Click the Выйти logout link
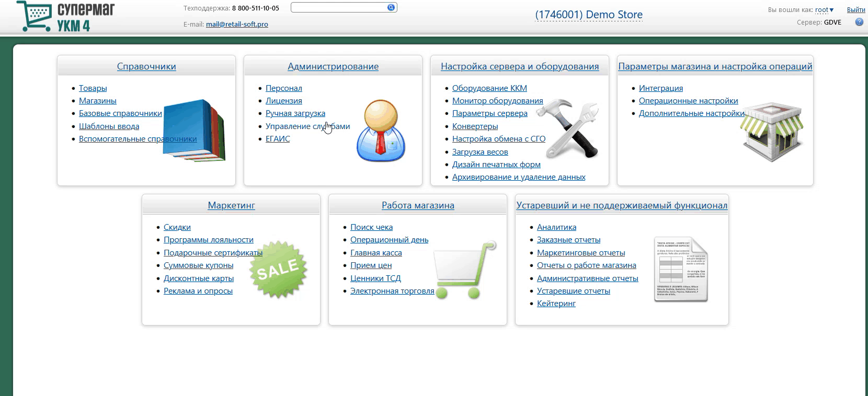The image size is (868, 396). (x=855, y=10)
